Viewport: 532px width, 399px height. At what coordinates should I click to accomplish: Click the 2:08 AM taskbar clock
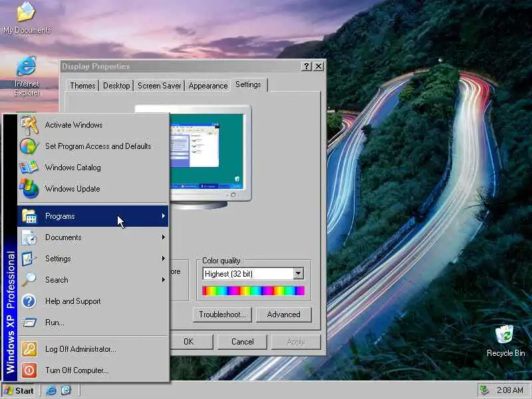coord(509,390)
